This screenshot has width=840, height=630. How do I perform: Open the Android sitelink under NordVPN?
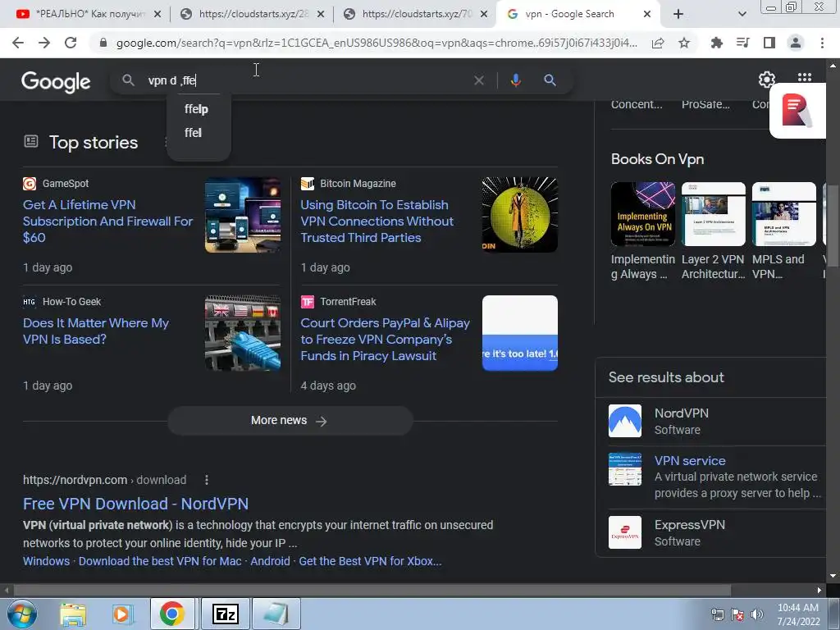[x=270, y=561]
